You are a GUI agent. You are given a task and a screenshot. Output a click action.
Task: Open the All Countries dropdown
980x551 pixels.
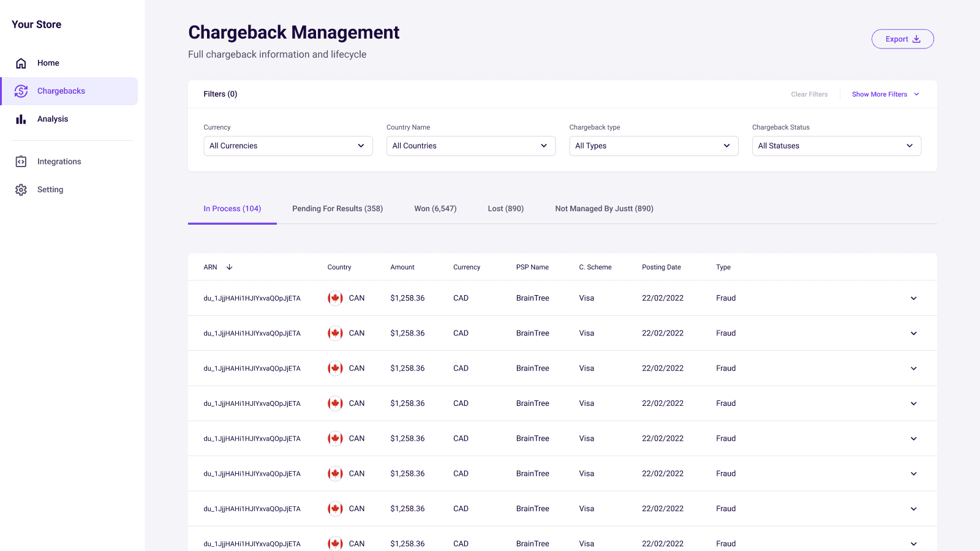pos(470,146)
